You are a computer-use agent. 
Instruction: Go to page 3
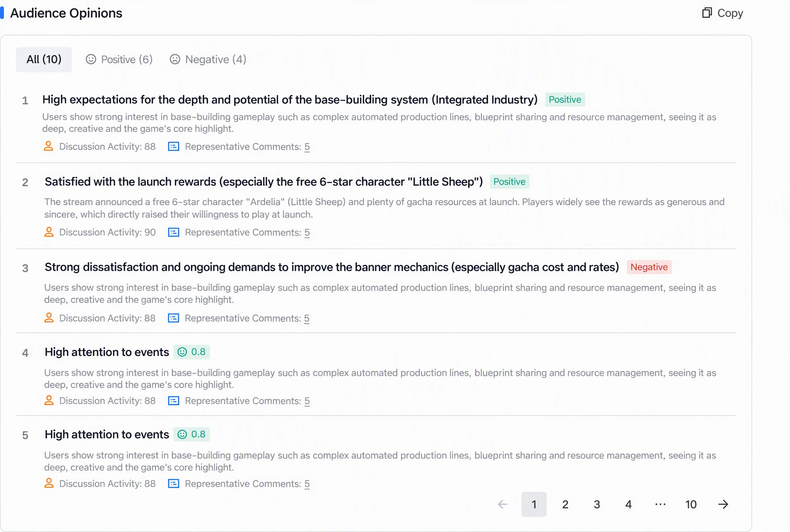click(x=597, y=504)
